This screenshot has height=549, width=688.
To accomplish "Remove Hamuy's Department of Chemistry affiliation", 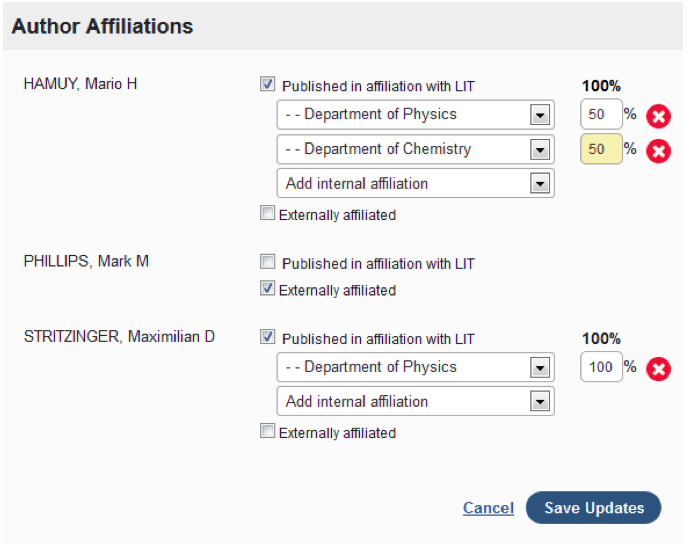I will pyautogui.click(x=658, y=151).
